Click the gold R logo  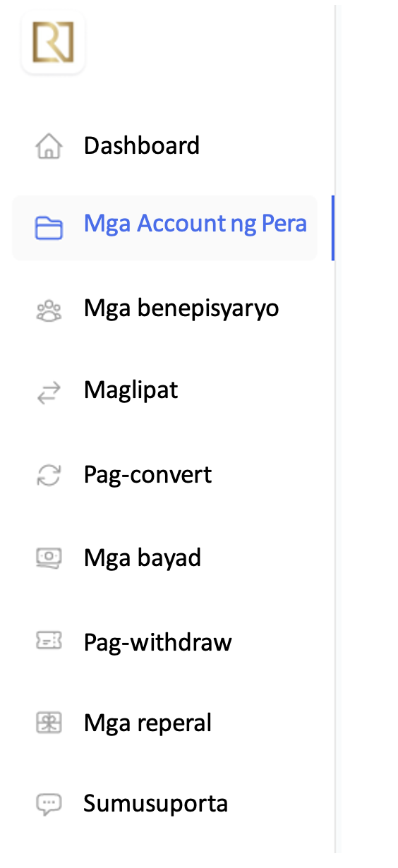point(53,42)
